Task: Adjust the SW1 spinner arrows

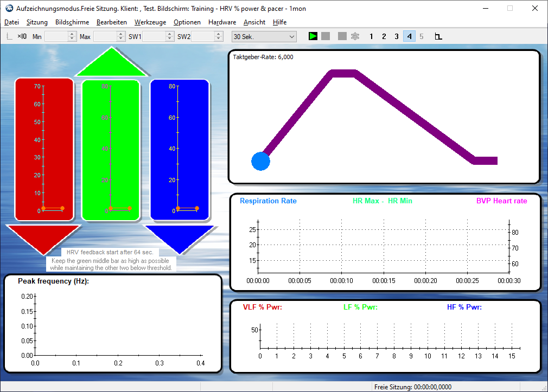Action: [x=170, y=36]
